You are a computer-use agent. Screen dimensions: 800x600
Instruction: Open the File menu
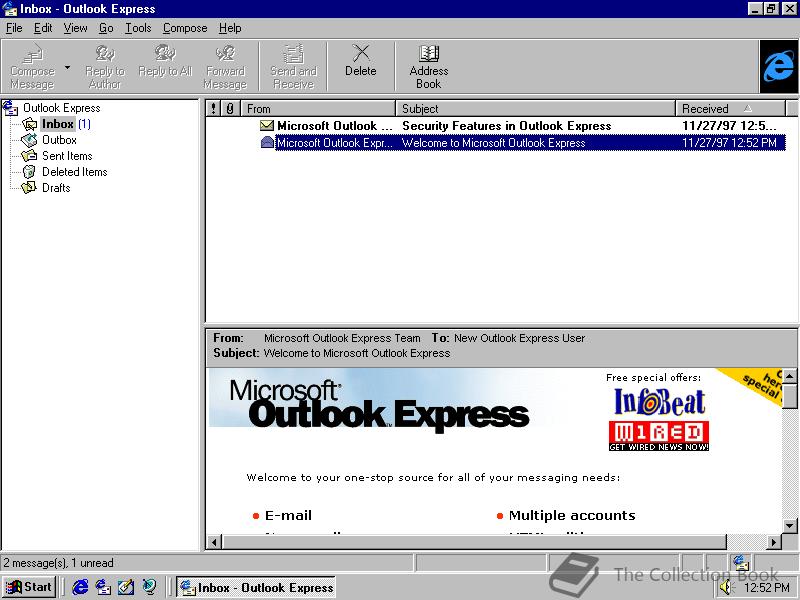pos(14,28)
